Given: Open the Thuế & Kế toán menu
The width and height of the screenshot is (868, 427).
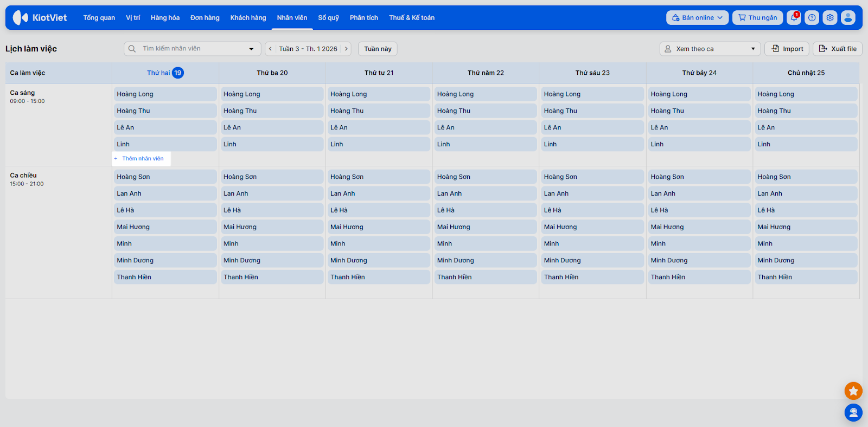Looking at the screenshot, I should (x=412, y=18).
